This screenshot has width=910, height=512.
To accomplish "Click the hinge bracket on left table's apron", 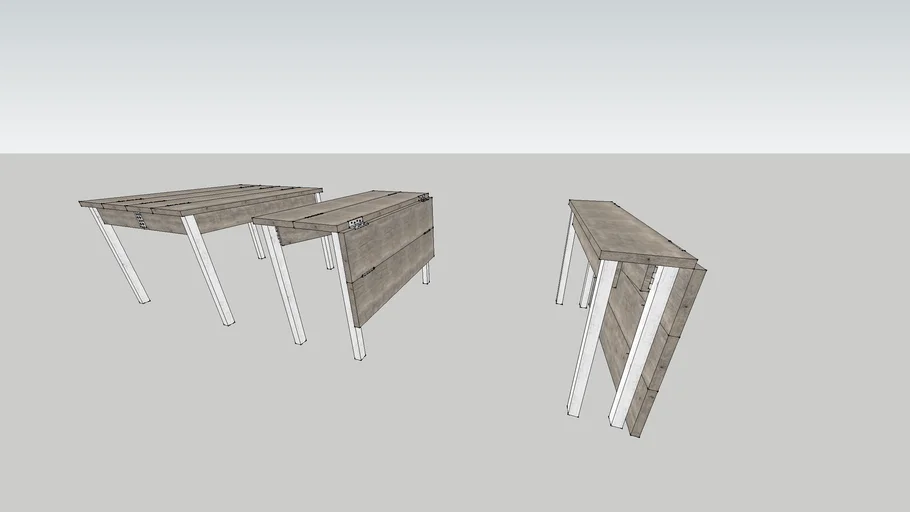I will (x=142, y=220).
